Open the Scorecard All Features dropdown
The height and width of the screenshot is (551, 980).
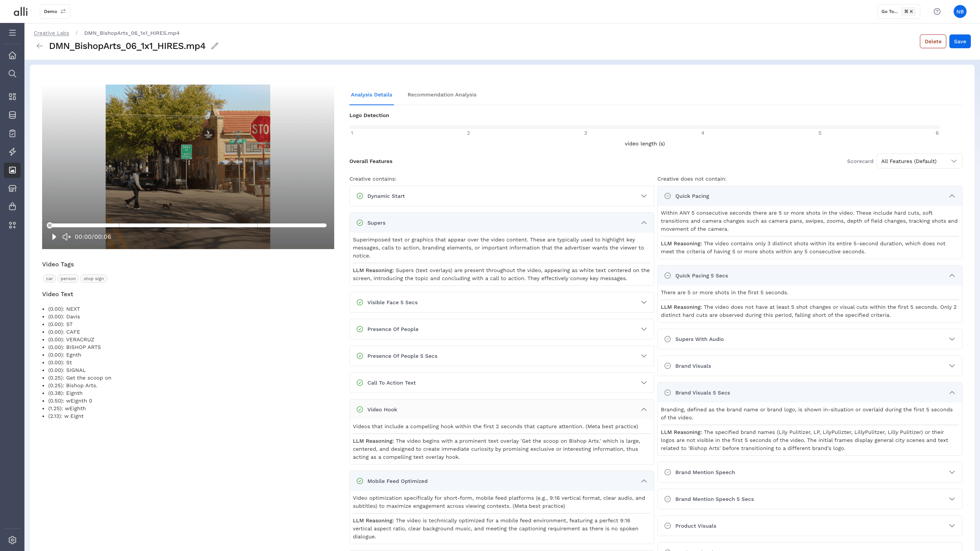(x=919, y=161)
